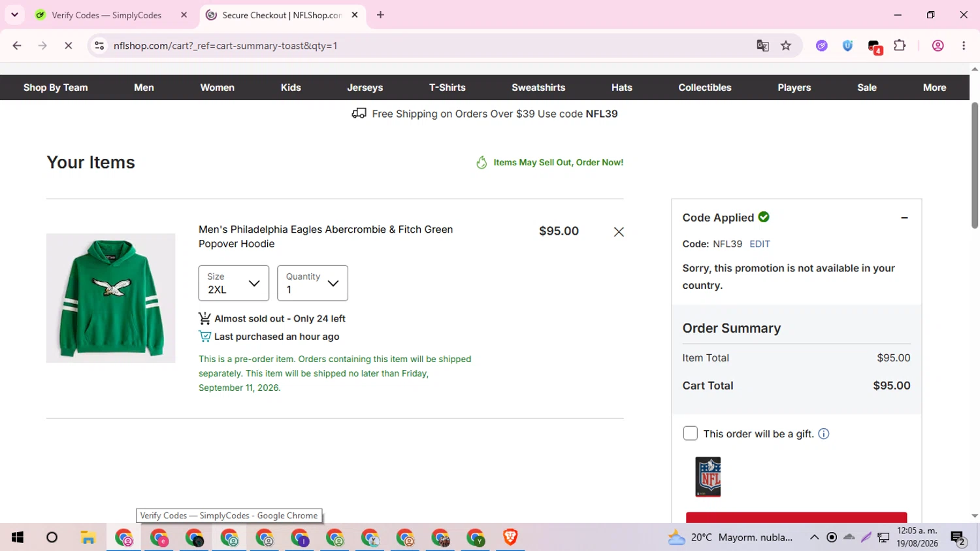Open the More menu
This screenshot has height=551, width=980.
(934, 88)
